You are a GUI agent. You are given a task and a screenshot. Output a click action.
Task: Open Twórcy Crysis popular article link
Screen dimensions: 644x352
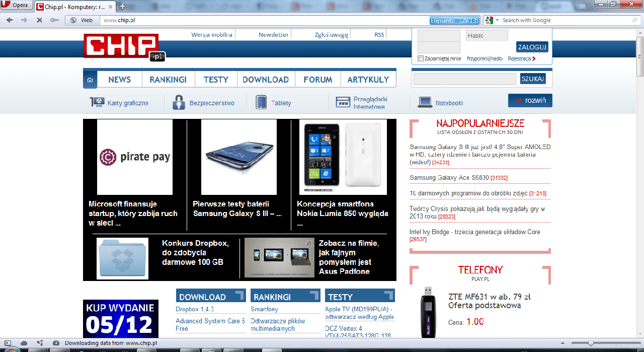pyautogui.click(x=477, y=212)
